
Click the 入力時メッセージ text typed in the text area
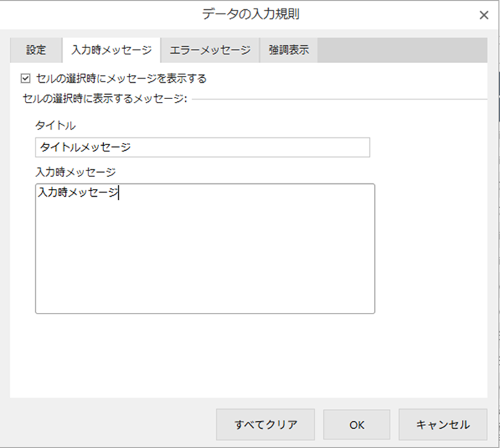78,193
